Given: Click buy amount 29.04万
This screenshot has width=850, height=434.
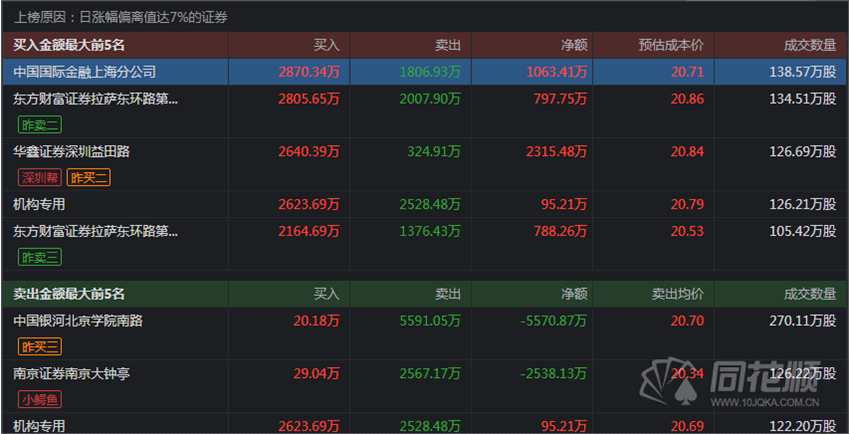Looking at the screenshot, I should 317,373.
